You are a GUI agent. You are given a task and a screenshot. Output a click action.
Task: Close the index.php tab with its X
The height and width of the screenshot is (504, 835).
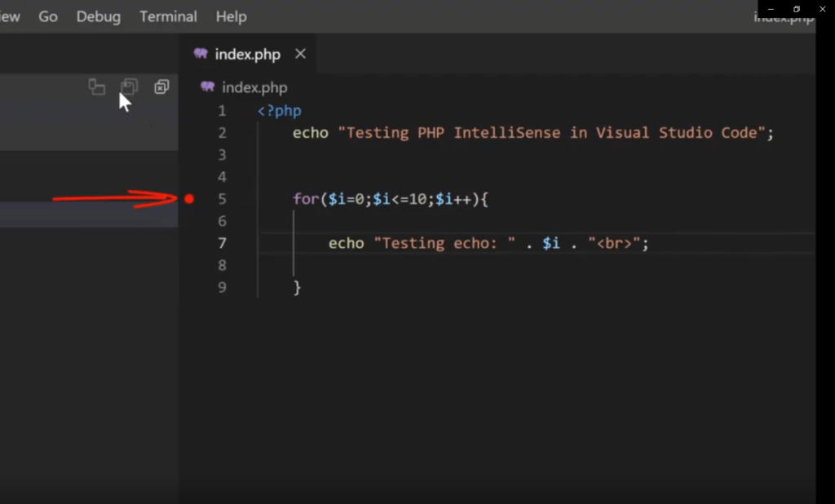[x=299, y=54]
